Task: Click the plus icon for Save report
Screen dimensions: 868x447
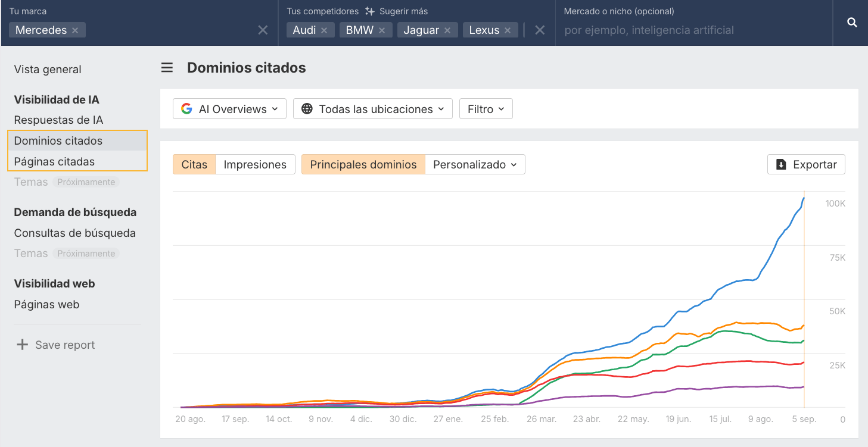Action: (22, 345)
